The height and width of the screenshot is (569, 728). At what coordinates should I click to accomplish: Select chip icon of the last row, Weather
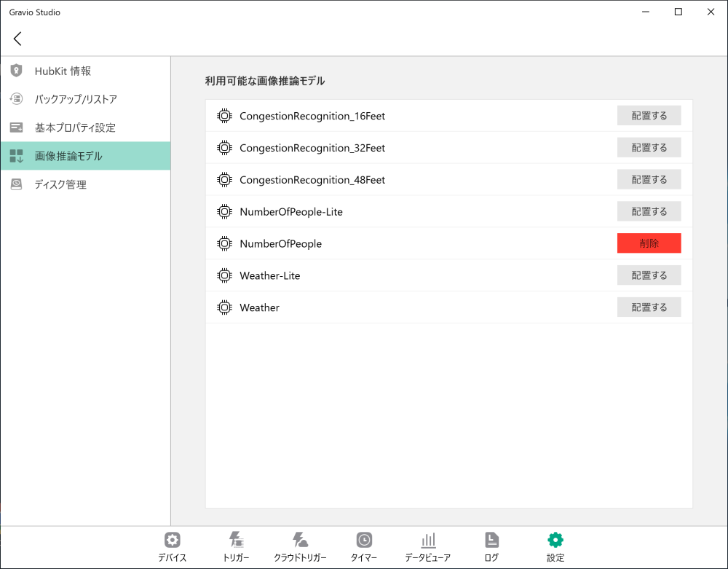pyautogui.click(x=224, y=307)
